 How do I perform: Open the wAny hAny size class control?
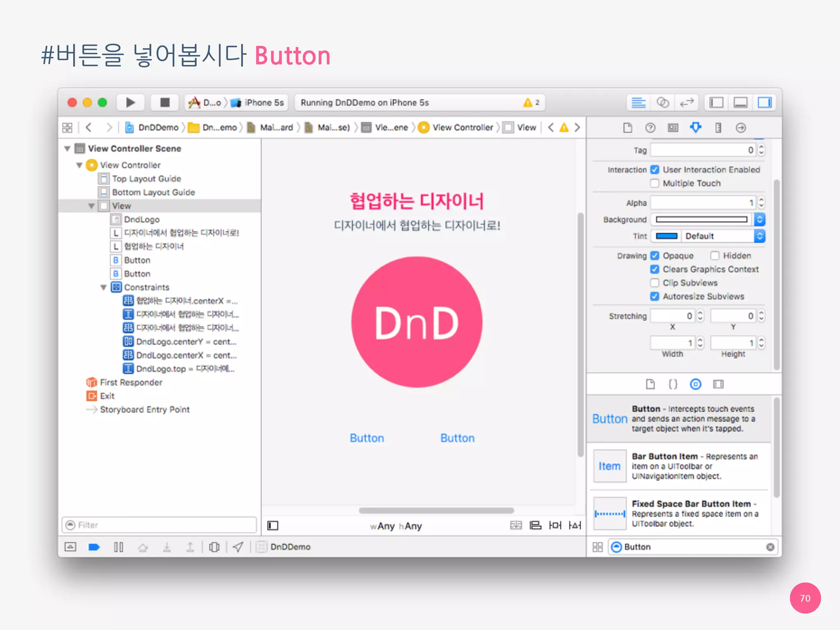(x=396, y=526)
